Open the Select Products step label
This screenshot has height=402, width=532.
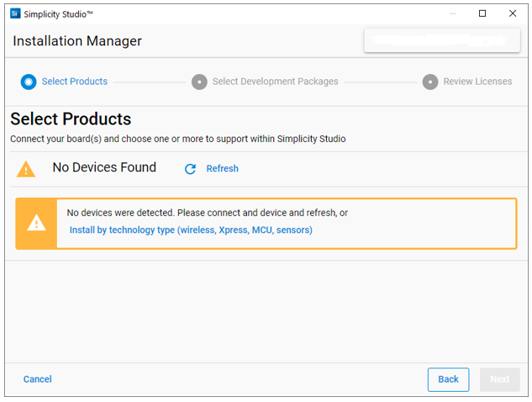click(75, 82)
